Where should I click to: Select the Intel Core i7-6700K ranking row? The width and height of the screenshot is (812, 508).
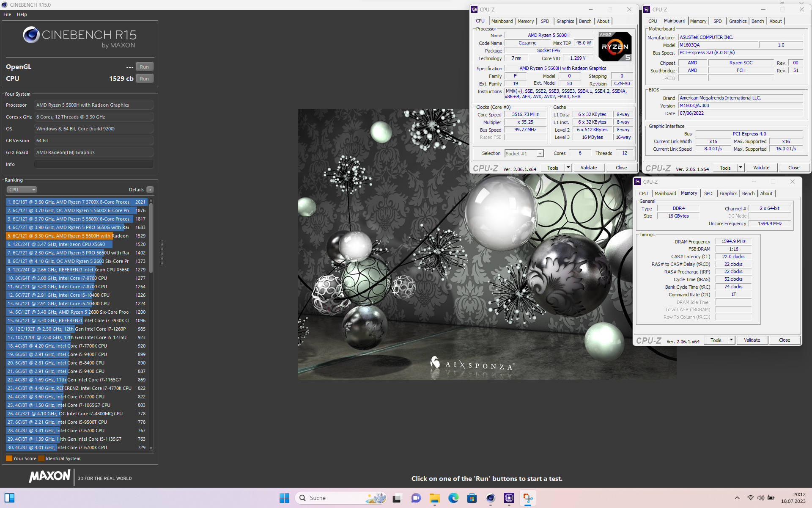tap(77, 447)
